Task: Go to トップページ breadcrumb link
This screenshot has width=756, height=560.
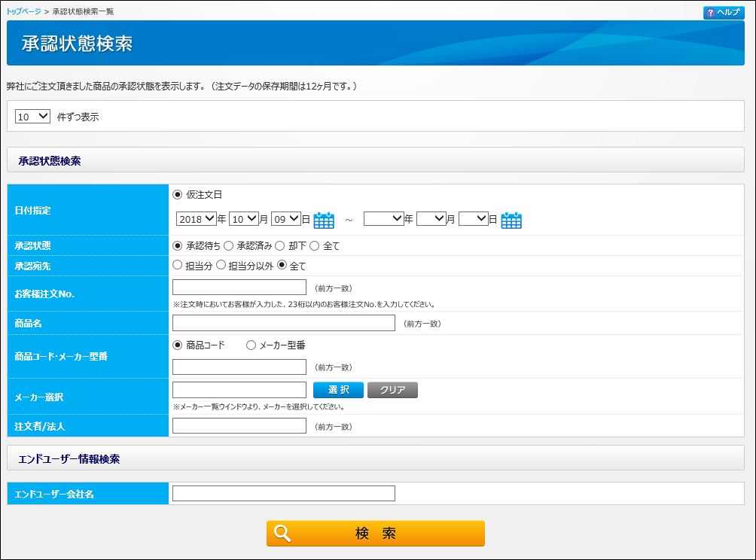Action: [23, 12]
